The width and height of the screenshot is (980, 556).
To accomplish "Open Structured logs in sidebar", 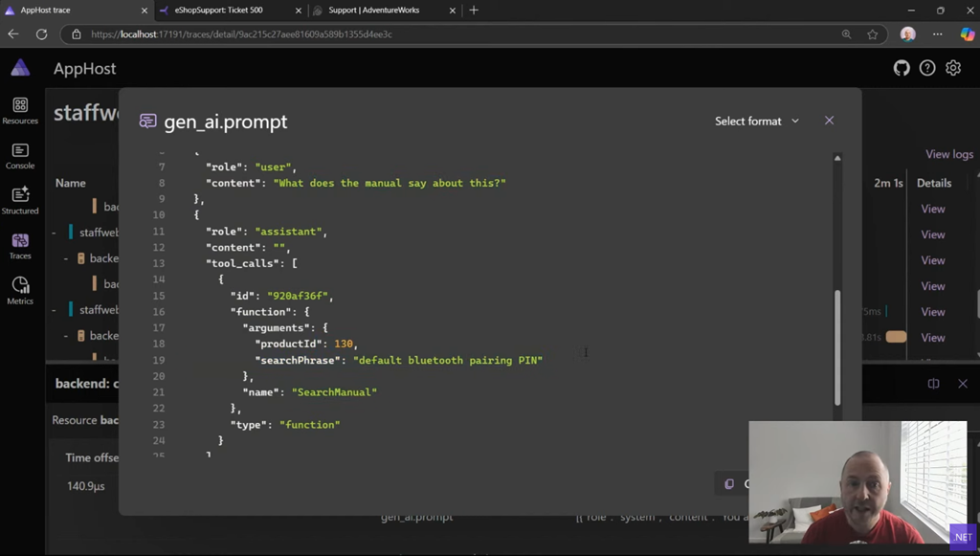I will tap(20, 201).
